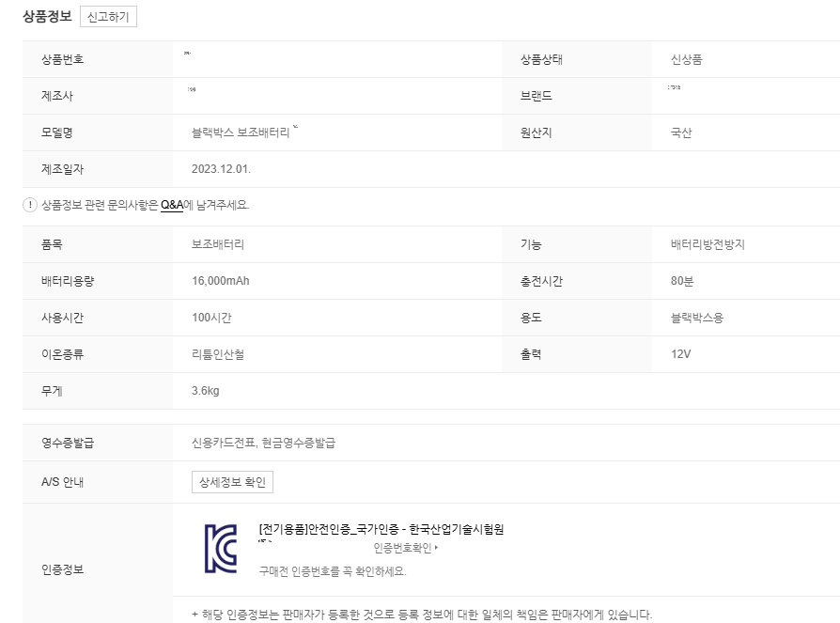Select the 보조배터리 item value
Screen dimensions: 840x623
(218, 244)
